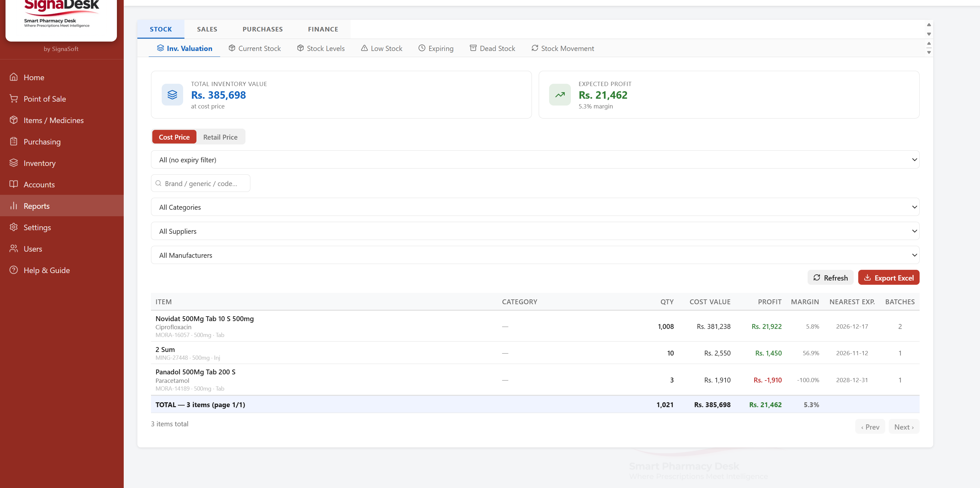Click the Inventory layers icon
Screen dimensions: 980x488
[x=14, y=163]
